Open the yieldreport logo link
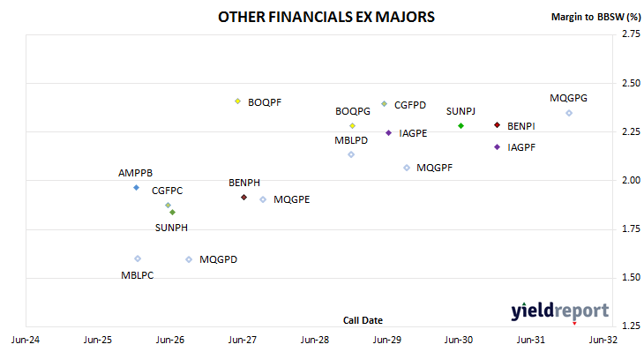This screenshot has width=644, height=352. pos(560,311)
